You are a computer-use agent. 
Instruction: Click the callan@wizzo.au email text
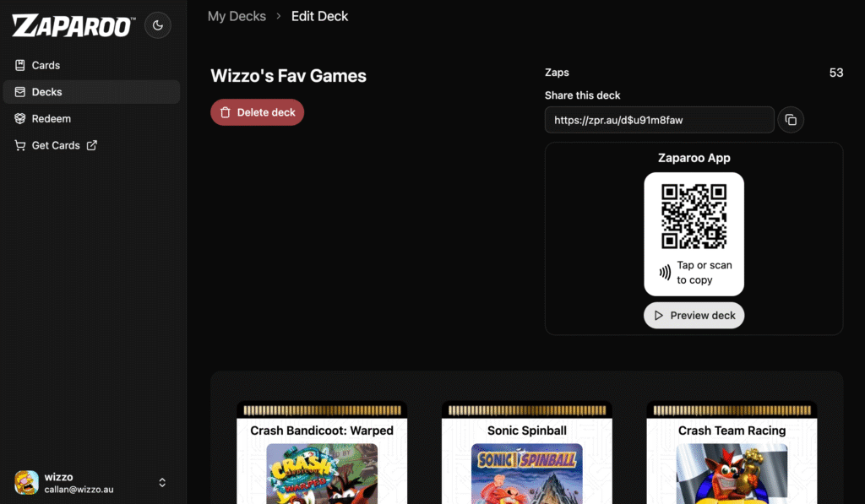(79, 490)
